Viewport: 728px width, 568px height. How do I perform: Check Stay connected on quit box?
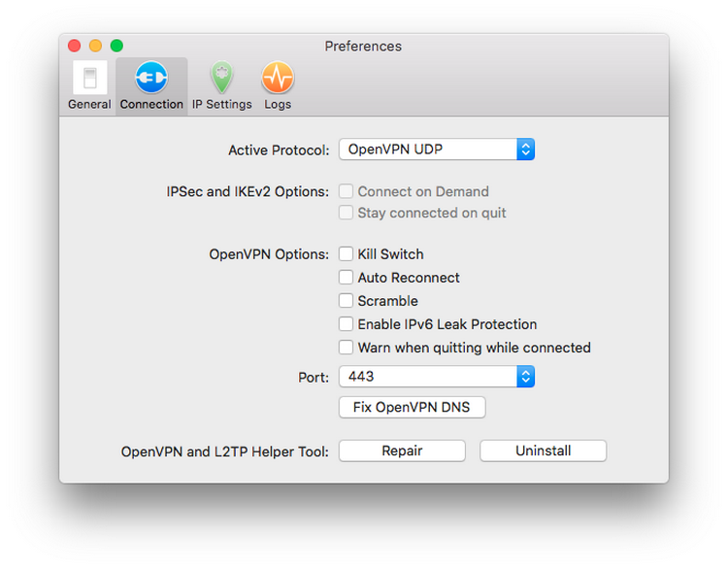click(346, 213)
